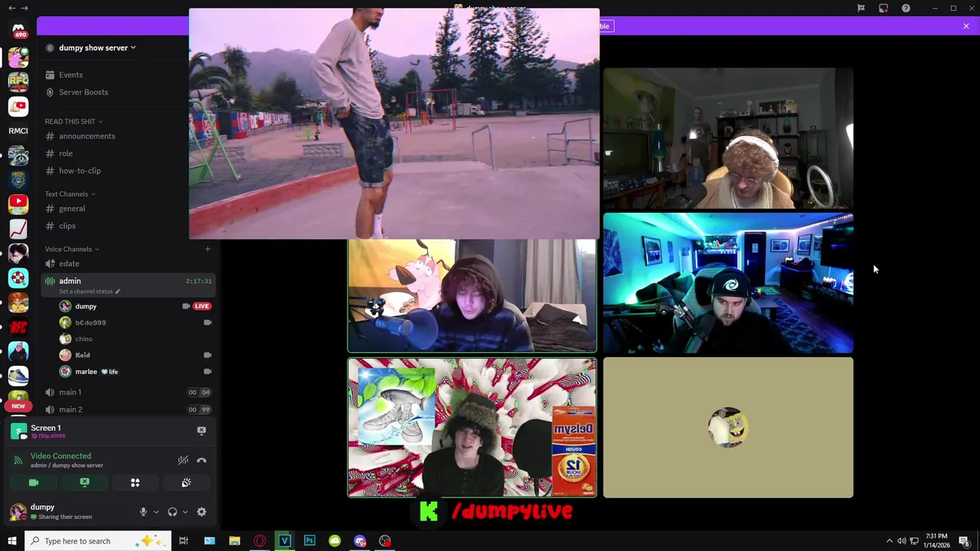
Task: Open the raccoon avatar server
Action: point(18,155)
